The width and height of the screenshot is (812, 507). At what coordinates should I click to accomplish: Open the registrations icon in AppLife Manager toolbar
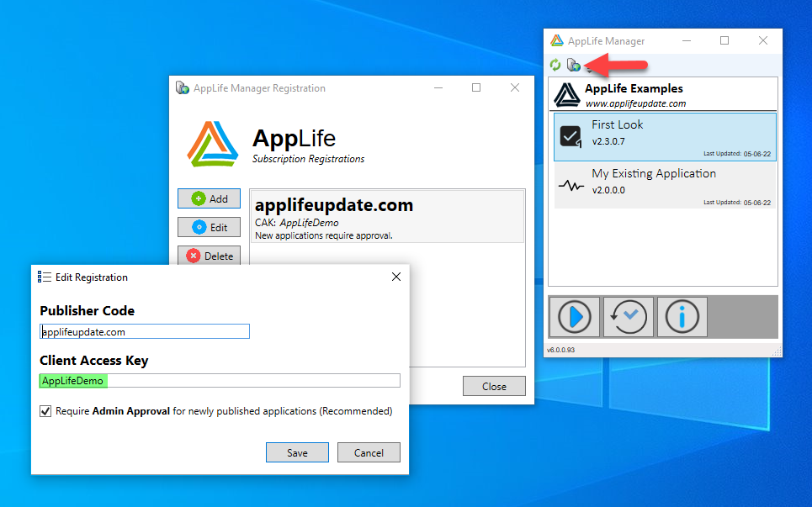coord(573,65)
